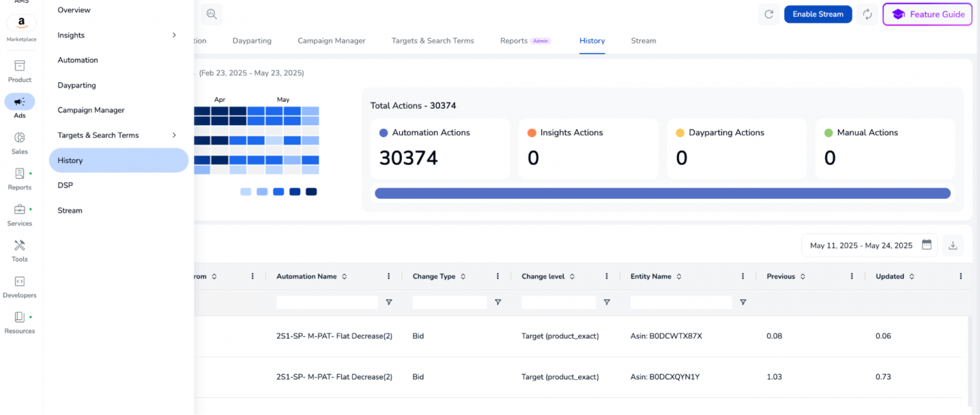Download the history table data
Screen dimensions: 980x415
pos(953,245)
